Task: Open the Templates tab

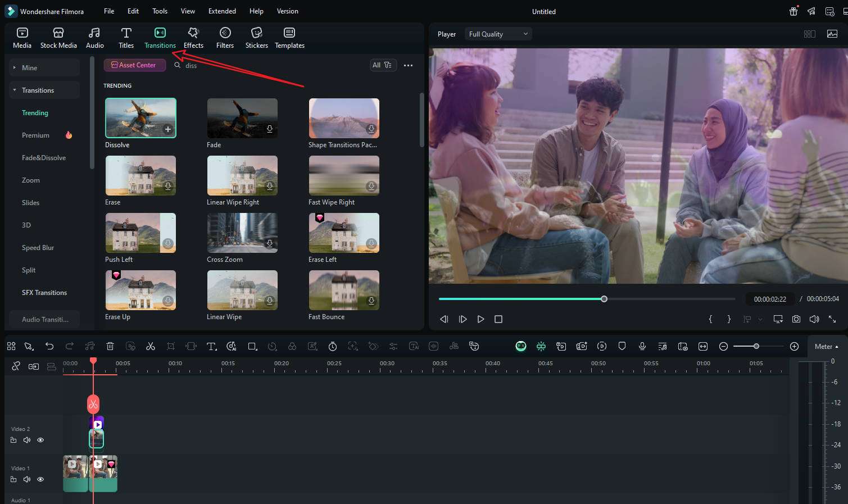Action: (x=289, y=38)
